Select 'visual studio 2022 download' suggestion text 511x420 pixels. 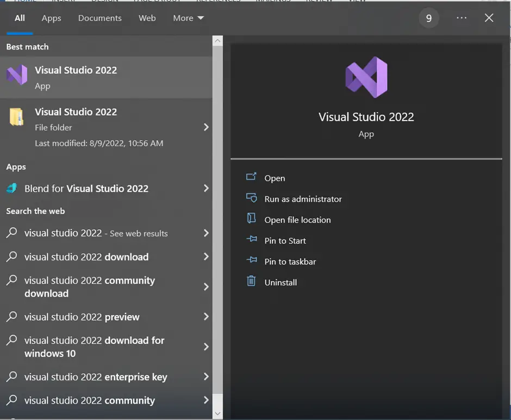tap(86, 257)
